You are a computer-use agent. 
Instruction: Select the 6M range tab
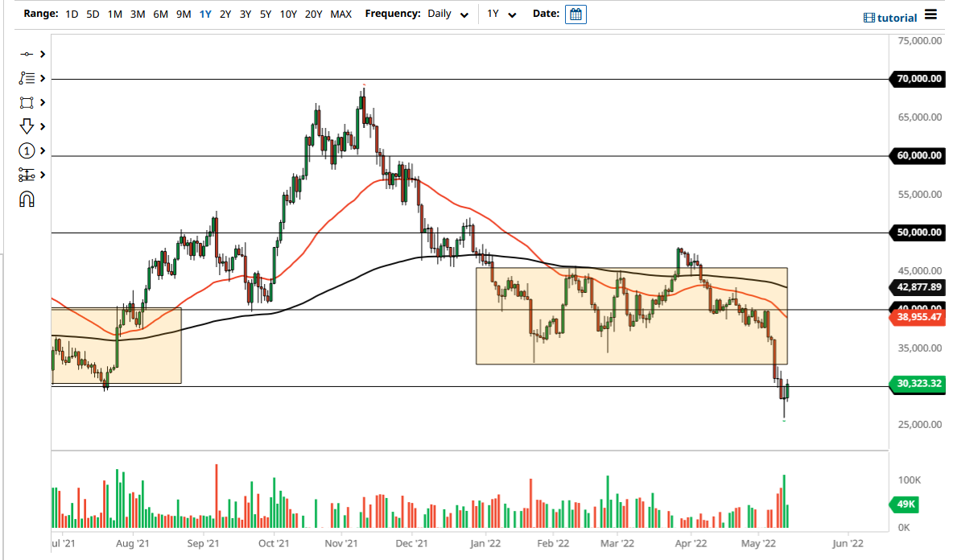click(159, 14)
